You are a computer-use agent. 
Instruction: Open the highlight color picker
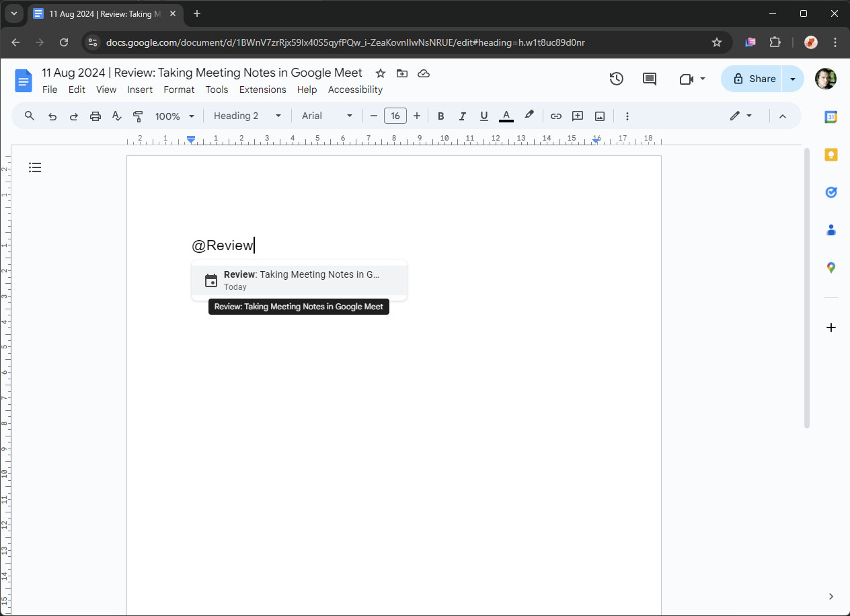(529, 115)
